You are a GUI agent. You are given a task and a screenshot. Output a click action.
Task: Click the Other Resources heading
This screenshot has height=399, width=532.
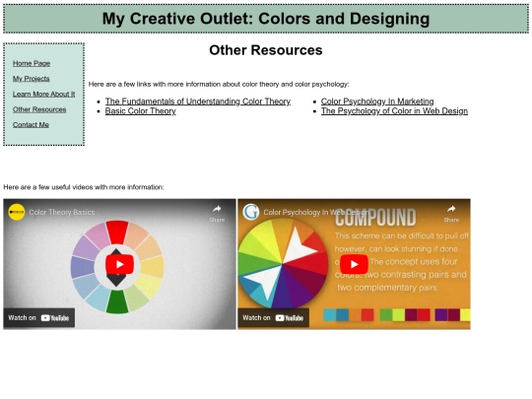click(266, 50)
